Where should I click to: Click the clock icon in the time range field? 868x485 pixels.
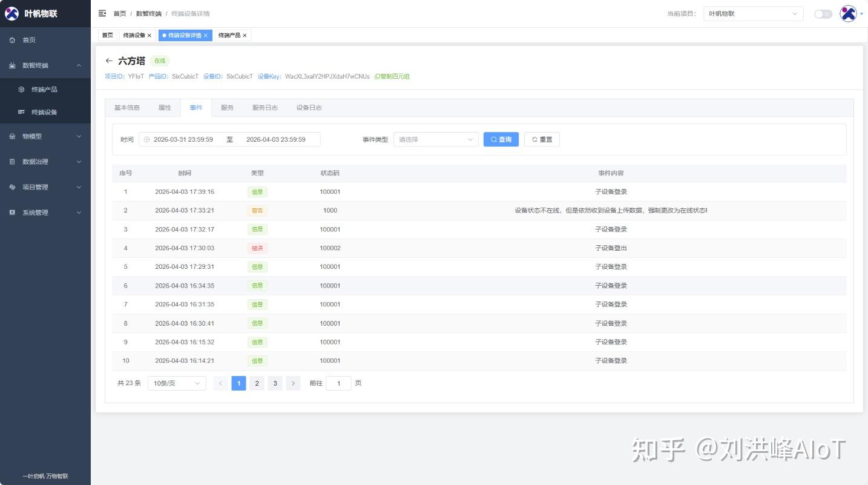pos(146,140)
